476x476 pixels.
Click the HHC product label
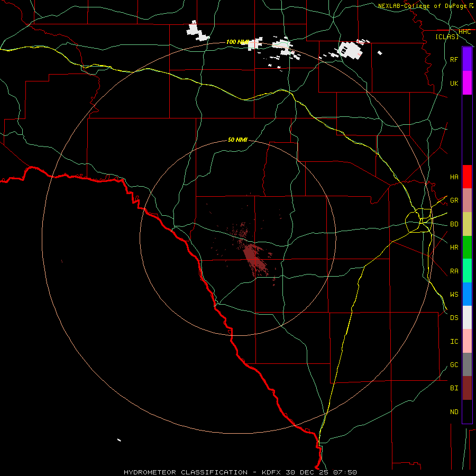pyautogui.click(x=464, y=32)
